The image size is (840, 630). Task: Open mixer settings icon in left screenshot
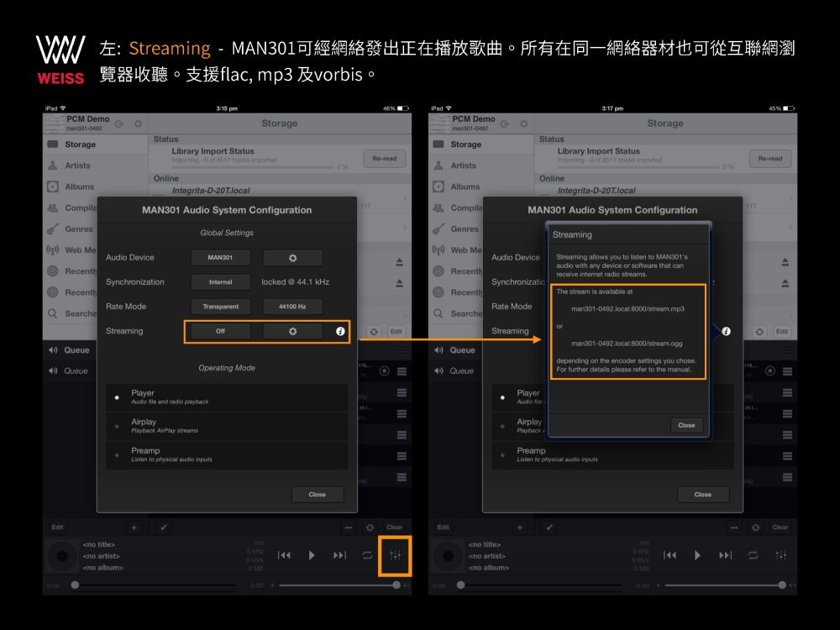pyautogui.click(x=396, y=555)
